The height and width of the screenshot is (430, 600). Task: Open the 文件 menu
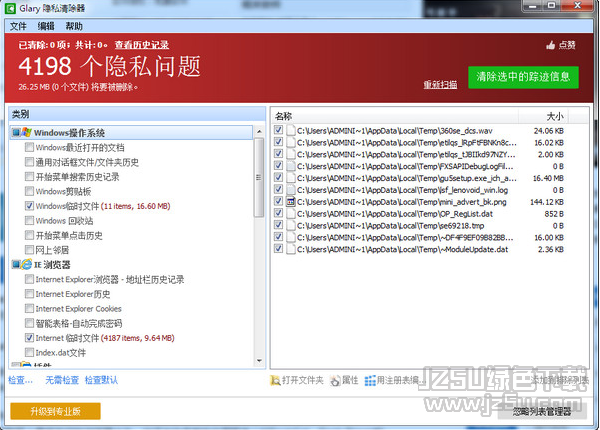[x=18, y=26]
